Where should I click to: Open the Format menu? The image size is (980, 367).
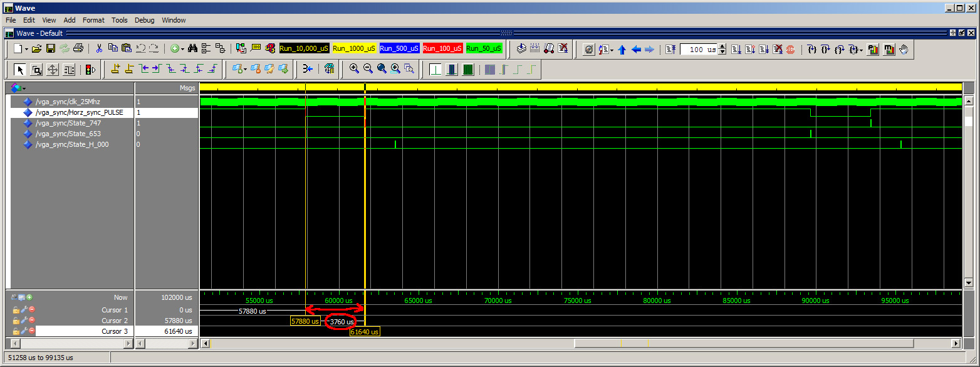[x=93, y=20]
